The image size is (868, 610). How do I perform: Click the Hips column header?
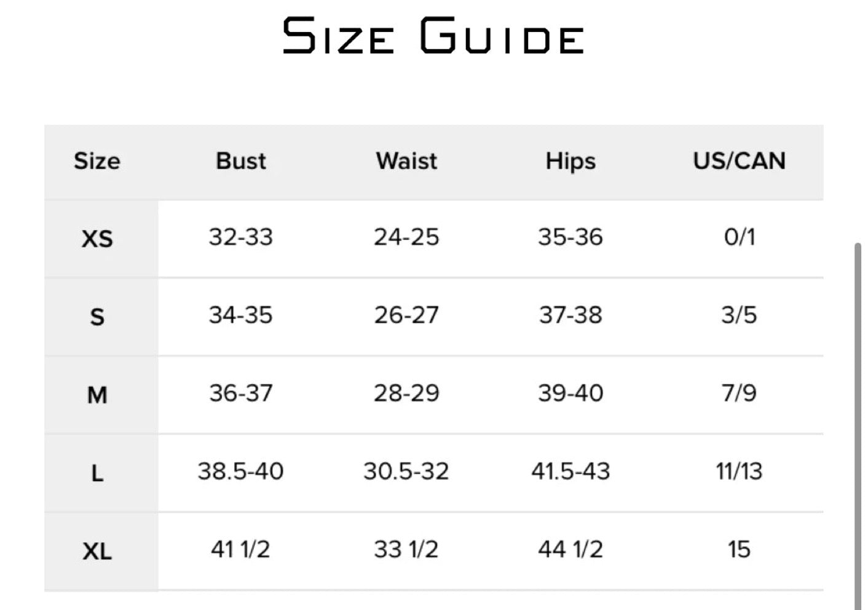[570, 161]
